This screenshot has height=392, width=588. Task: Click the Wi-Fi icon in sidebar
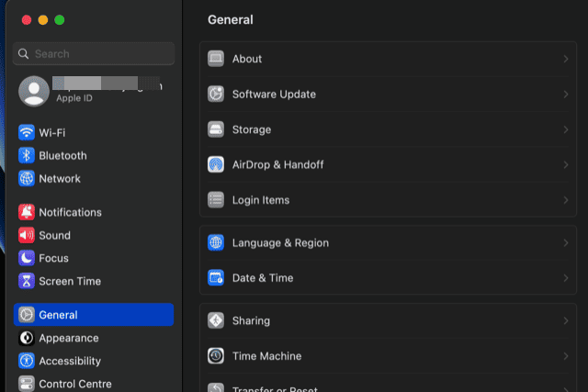pyautogui.click(x=27, y=132)
